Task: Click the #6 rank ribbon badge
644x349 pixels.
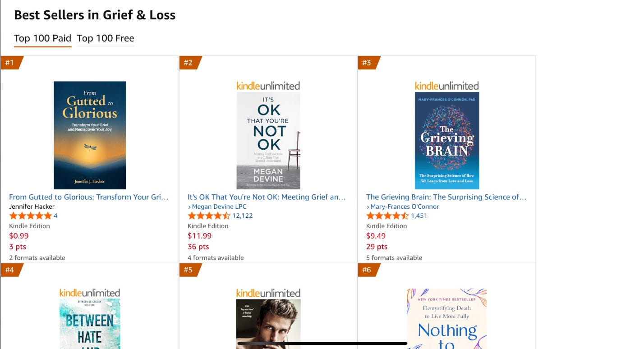Action: click(366, 270)
